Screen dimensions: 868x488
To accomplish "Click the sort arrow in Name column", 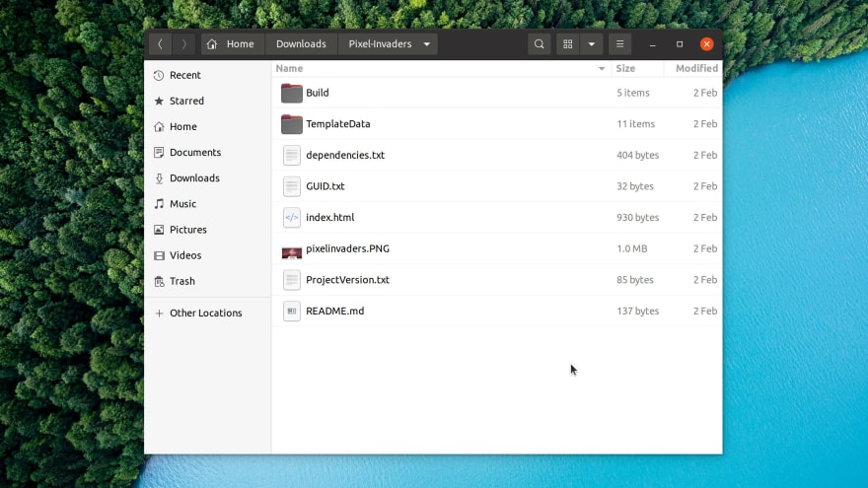I will (x=602, y=69).
